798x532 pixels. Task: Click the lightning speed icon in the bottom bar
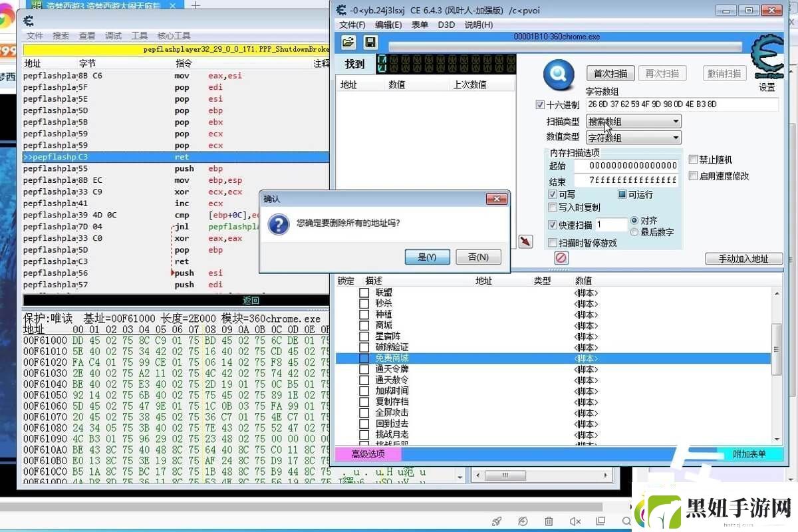click(x=523, y=521)
